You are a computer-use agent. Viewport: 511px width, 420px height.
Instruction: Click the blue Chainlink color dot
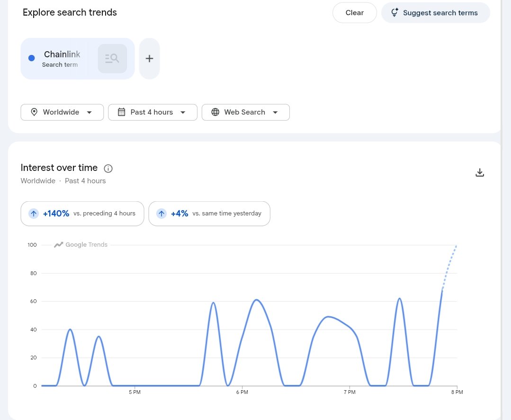click(x=32, y=58)
